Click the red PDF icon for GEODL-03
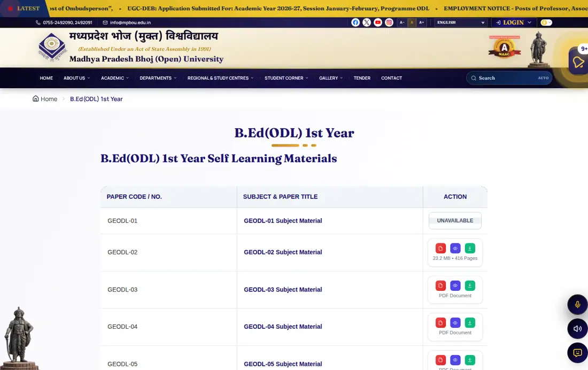This screenshot has height=370, width=588. 440,286
